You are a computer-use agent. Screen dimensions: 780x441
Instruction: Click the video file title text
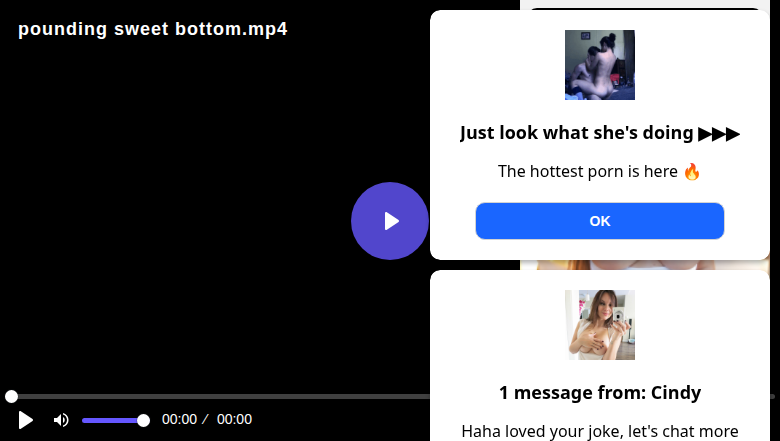click(153, 29)
